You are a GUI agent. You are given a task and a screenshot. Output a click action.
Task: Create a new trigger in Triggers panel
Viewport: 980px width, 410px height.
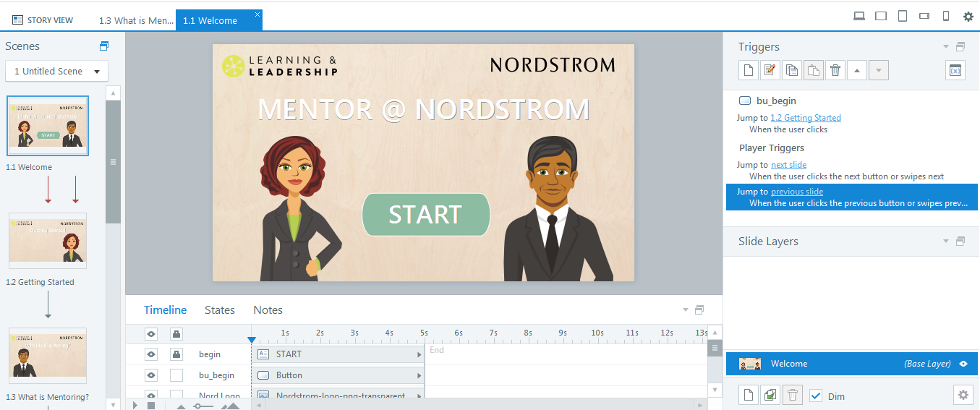[749, 70]
